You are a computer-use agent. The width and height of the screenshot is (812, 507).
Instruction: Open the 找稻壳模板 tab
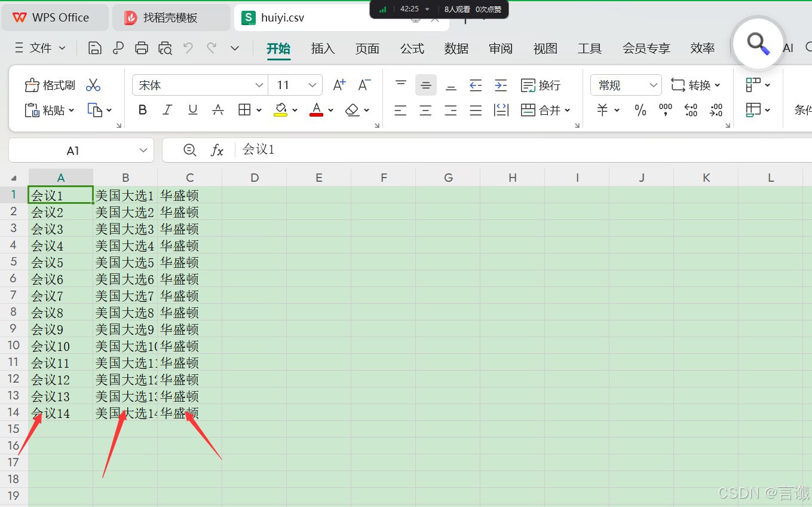coord(171,18)
